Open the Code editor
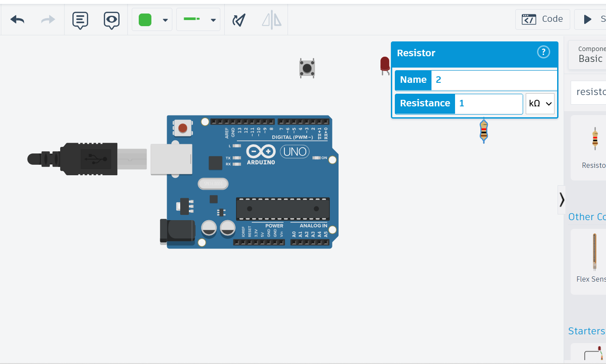This screenshot has height=364, width=606. [x=542, y=19]
